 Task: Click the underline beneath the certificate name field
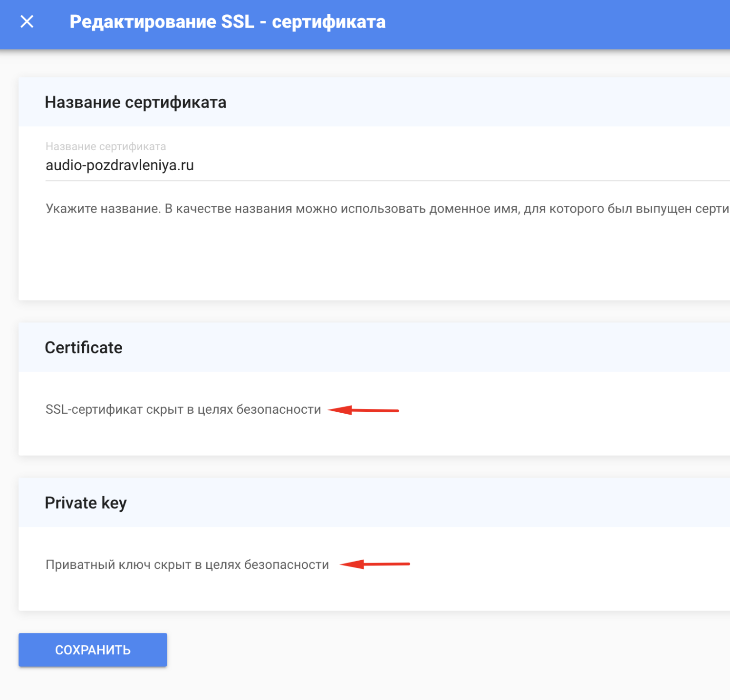(380, 181)
